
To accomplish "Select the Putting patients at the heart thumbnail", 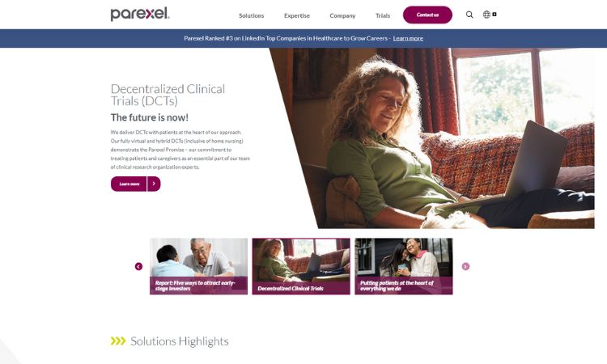I will [x=404, y=266].
